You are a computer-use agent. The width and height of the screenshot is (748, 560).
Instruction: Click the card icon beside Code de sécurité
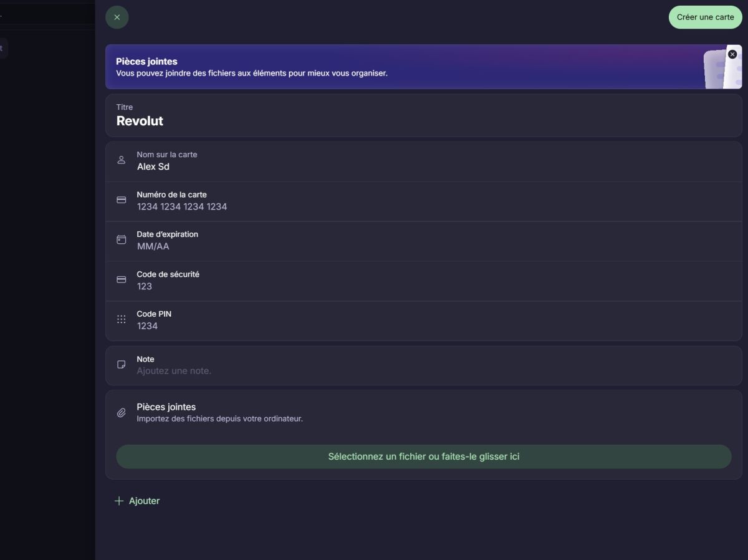tap(122, 280)
